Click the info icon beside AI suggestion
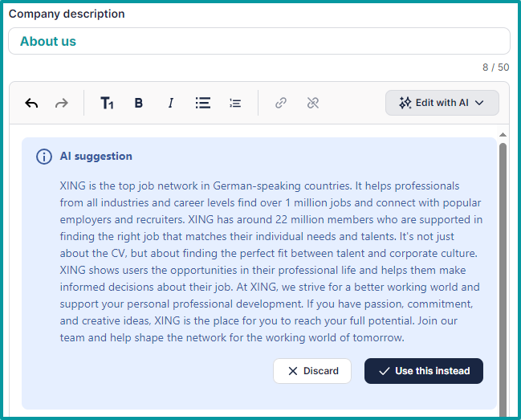521x420 pixels. (44, 157)
